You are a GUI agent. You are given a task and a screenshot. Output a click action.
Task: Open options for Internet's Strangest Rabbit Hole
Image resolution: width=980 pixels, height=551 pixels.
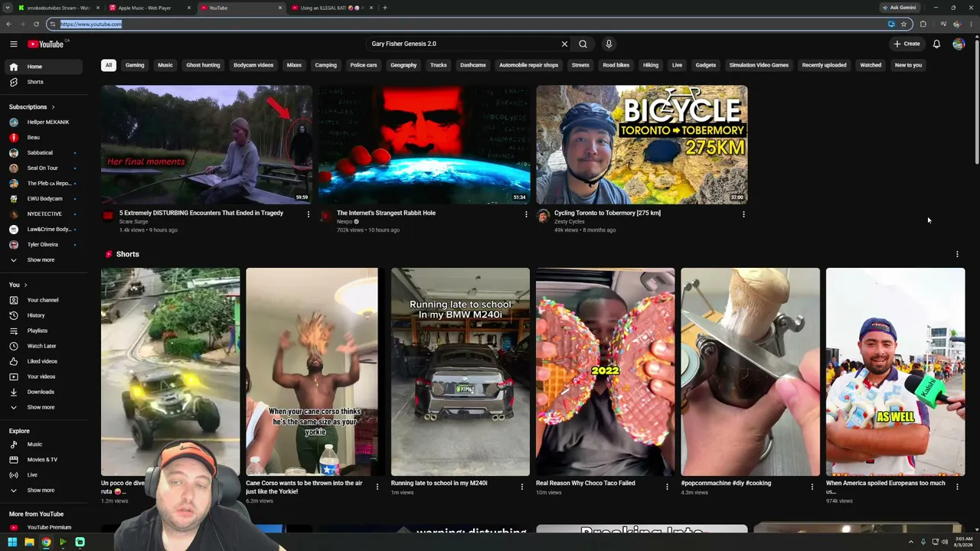(x=526, y=214)
